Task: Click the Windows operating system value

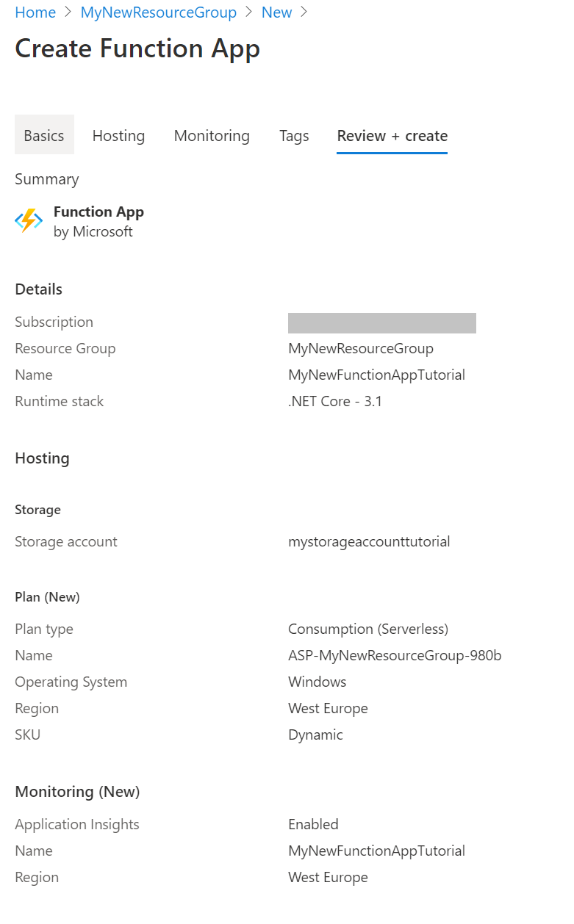Action: tap(317, 682)
